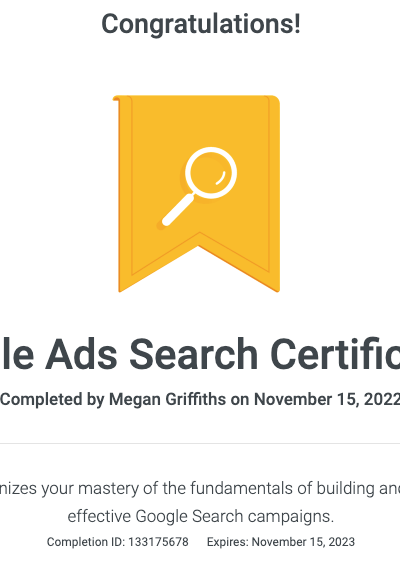Click the V-shaped notch at ribbon bottom
The image size is (400, 562).
[x=199, y=239]
